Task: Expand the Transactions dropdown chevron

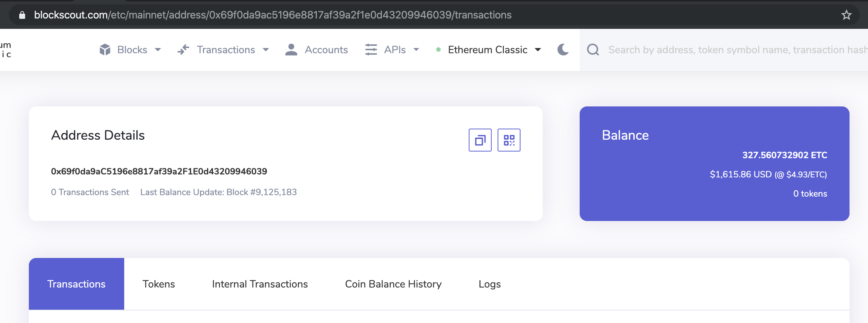Action: [x=266, y=49]
